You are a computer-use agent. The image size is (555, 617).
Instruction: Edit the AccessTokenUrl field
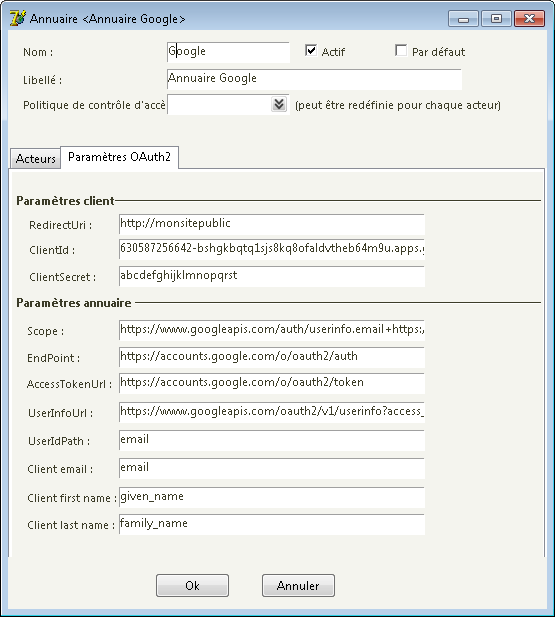[x=272, y=383]
